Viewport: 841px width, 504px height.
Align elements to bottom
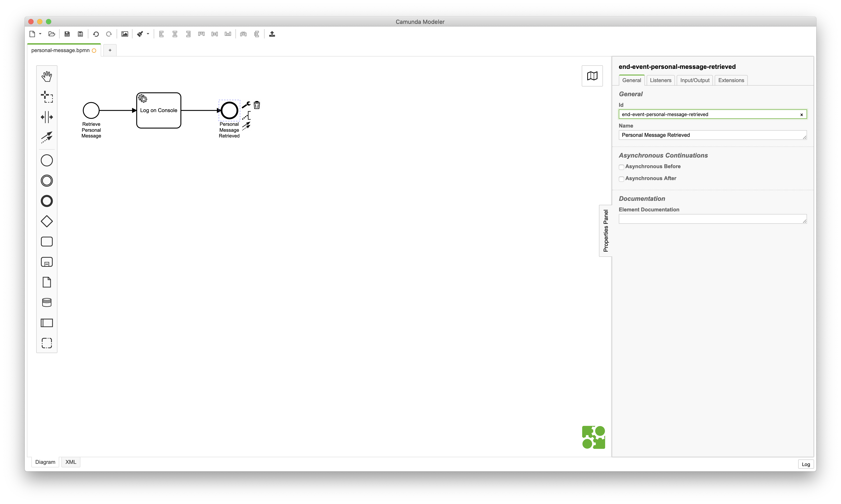pos(228,34)
